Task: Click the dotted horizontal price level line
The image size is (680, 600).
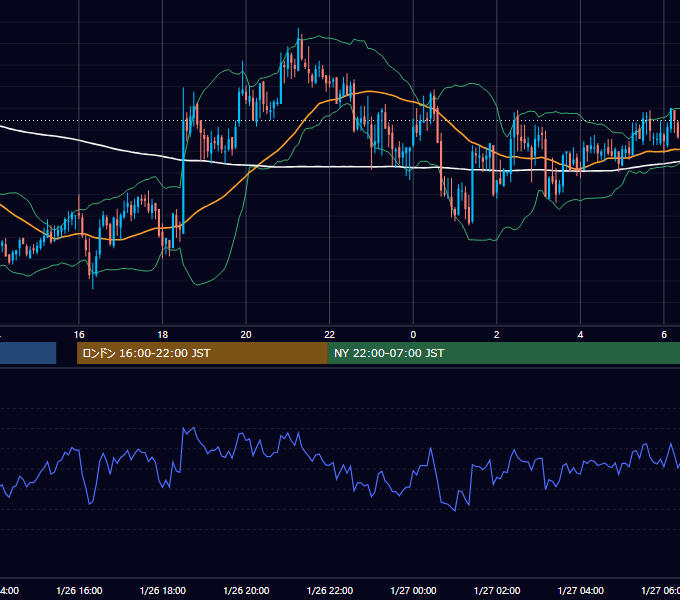Action: (x=340, y=121)
